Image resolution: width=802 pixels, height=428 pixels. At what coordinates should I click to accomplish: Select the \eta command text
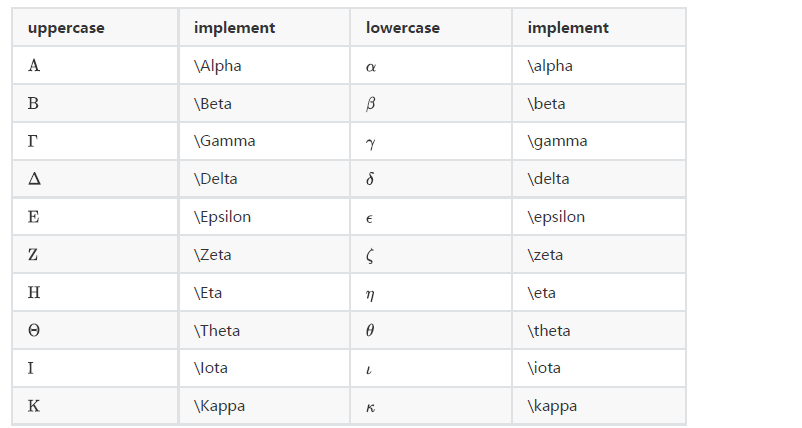[x=542, y=293]
